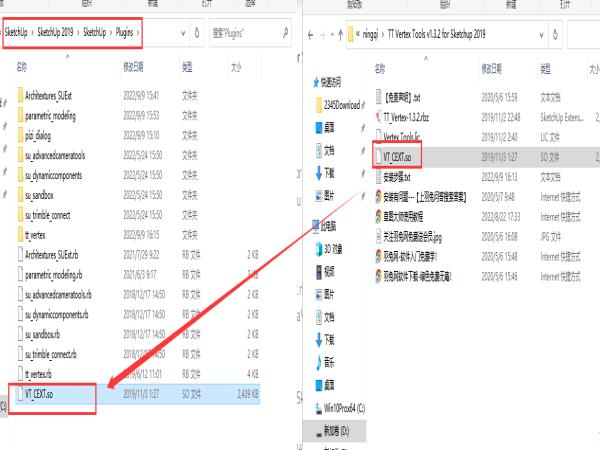Open recent locations dropdown near forward arrow
Image resolution: width=600 pixels, height=450 pixels.
click(x=332, y=36)
